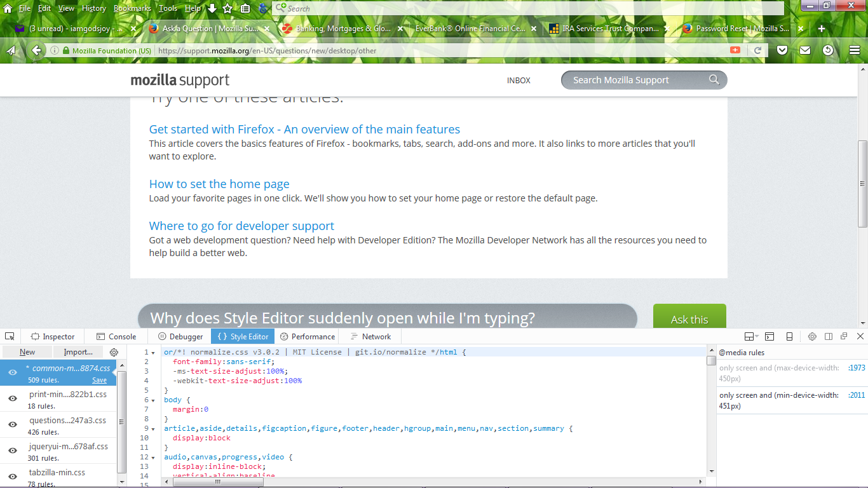
Task: Open the Tools menu
Action: [168, 8]
